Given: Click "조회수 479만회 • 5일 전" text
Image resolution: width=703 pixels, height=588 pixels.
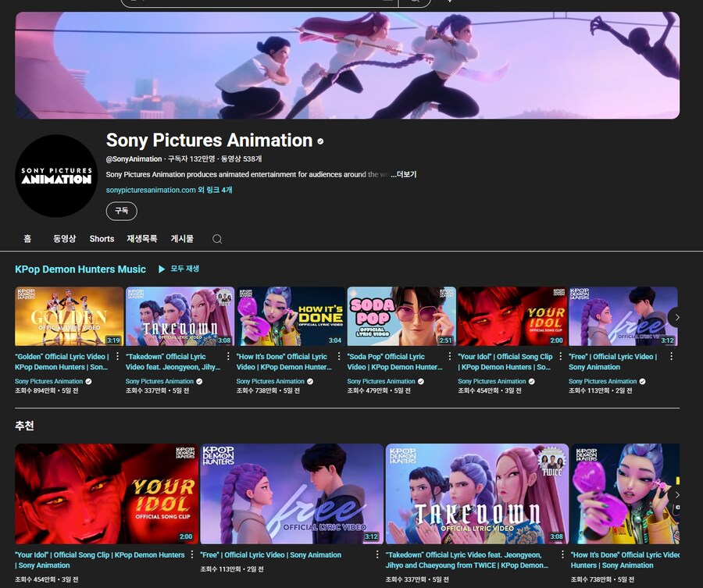Looking at the screenshot, I should click(379, 390).
